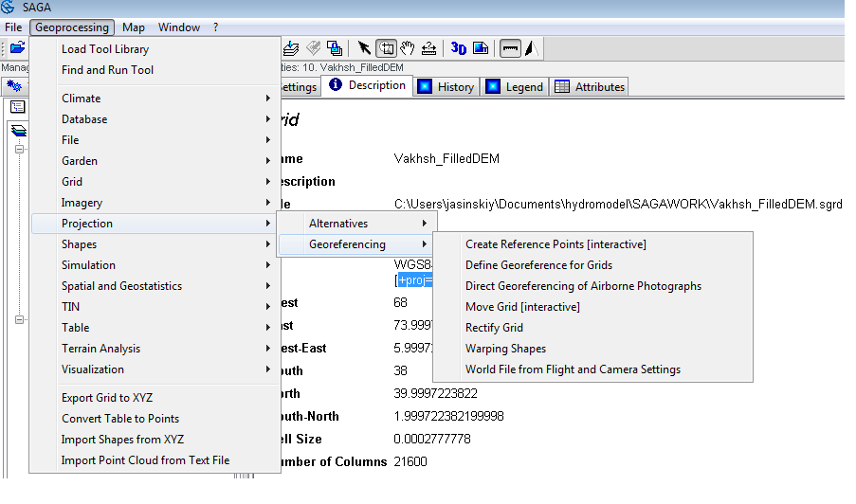Switch to the History tab
Image resolution: width=856 pixels, height=504 pixels.
446,86
